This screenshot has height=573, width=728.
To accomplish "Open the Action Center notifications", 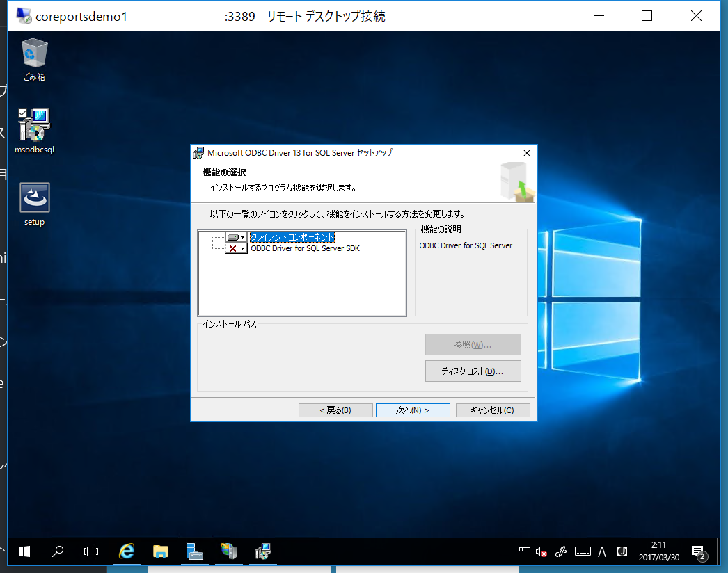I will [x=699, y=552].
